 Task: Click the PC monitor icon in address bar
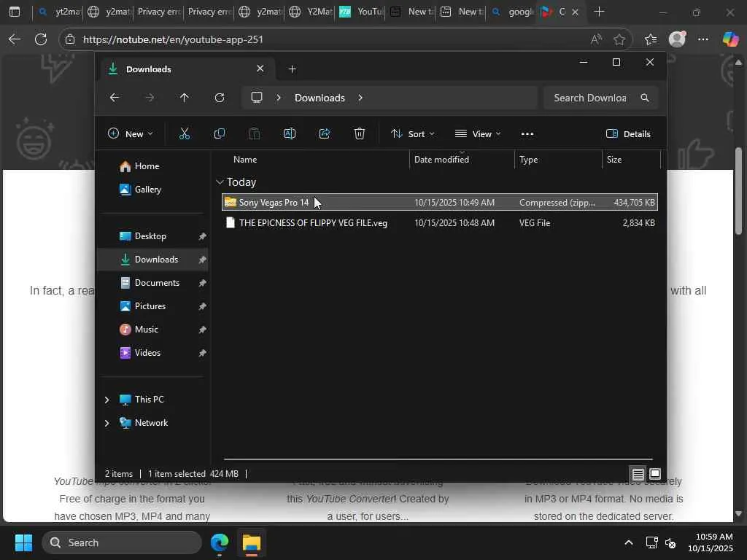[257, 98]
